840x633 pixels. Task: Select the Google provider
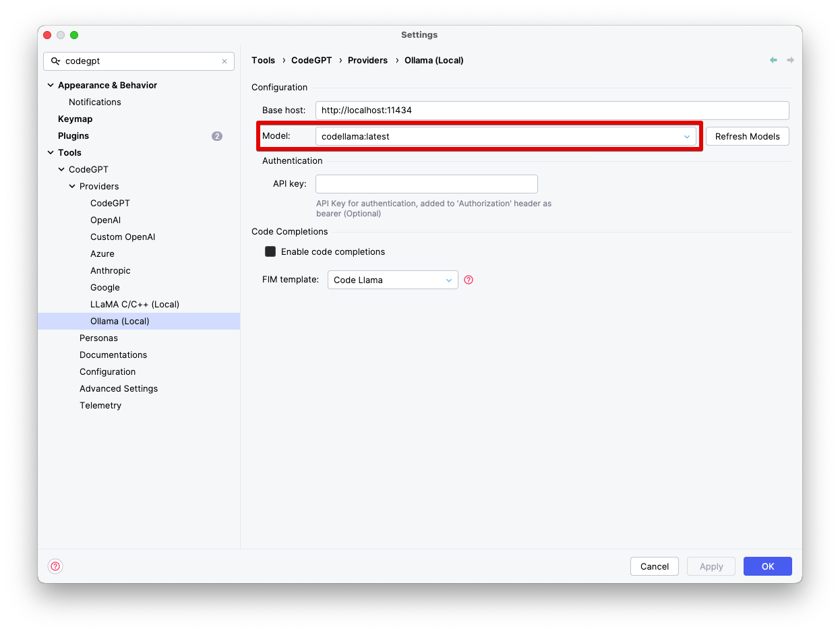click(105, 288)
